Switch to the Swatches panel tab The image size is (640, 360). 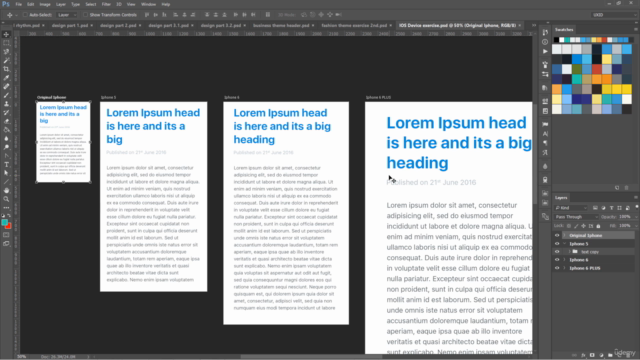[564, 30]
